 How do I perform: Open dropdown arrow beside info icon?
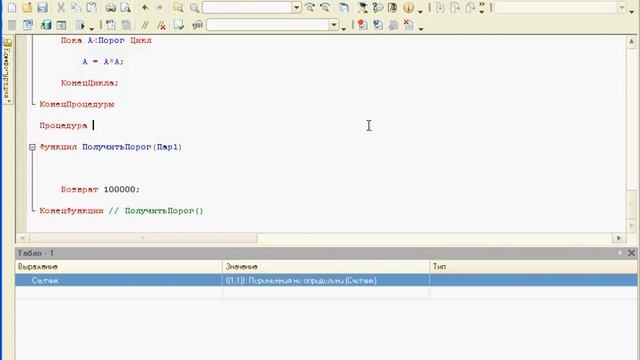pos(420,11)
